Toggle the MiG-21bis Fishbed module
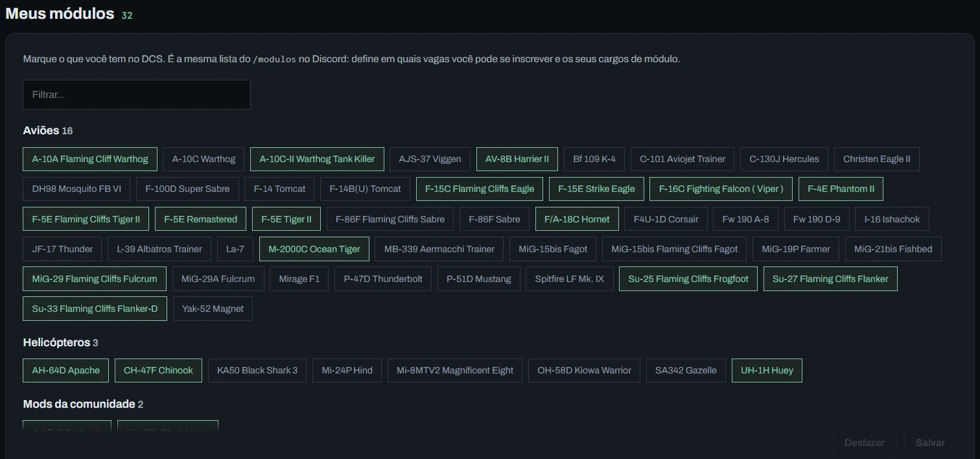 [893, 249]
